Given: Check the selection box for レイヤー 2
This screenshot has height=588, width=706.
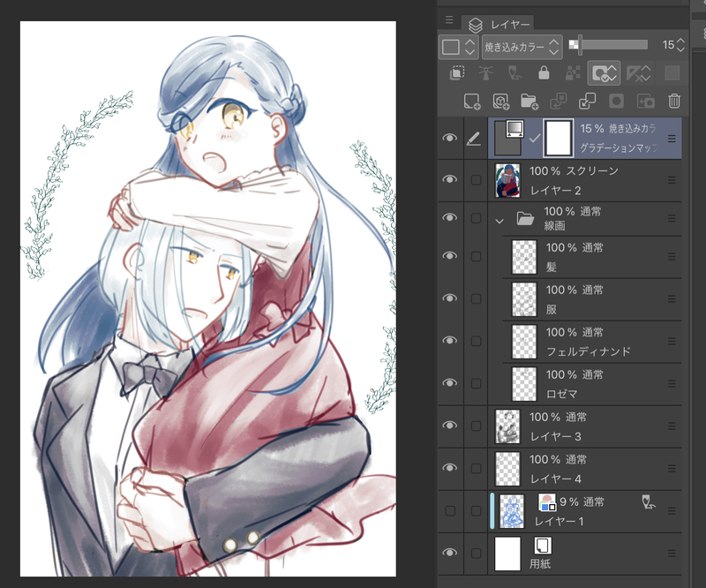Looking at the screenshot, I should [476, 180].
